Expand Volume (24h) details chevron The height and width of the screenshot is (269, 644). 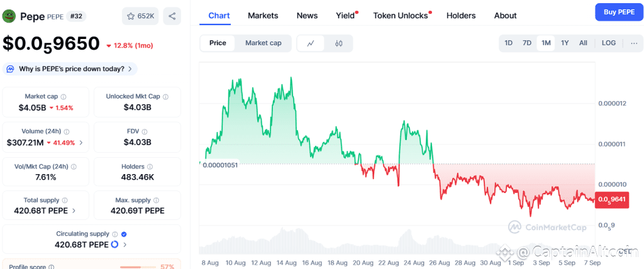(x=81, y=143)
